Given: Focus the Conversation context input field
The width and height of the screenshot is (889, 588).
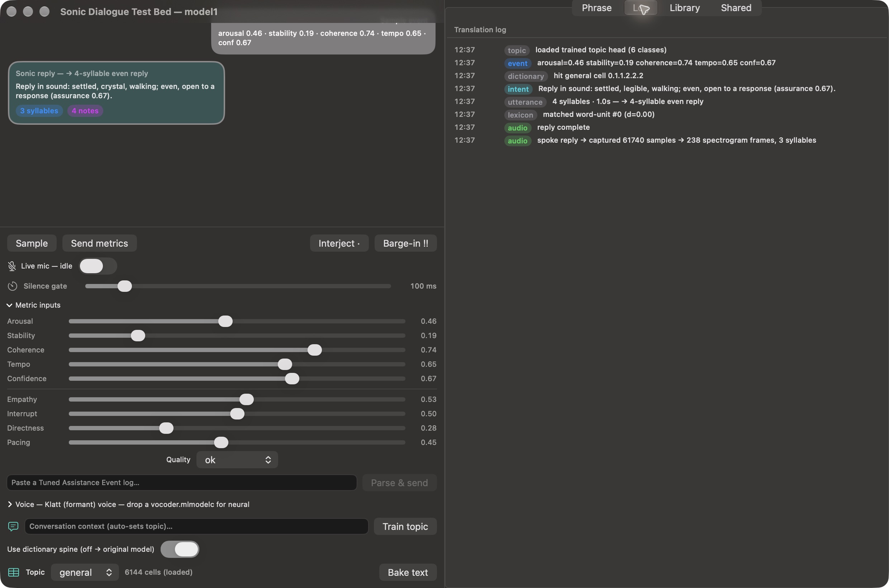Looking at the screenshot, I should [196, 526].
